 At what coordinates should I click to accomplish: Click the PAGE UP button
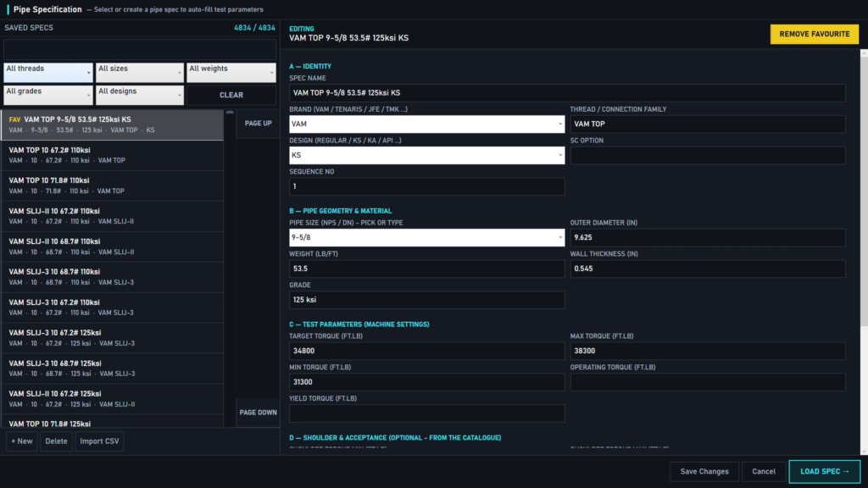[x=258, y=124]
